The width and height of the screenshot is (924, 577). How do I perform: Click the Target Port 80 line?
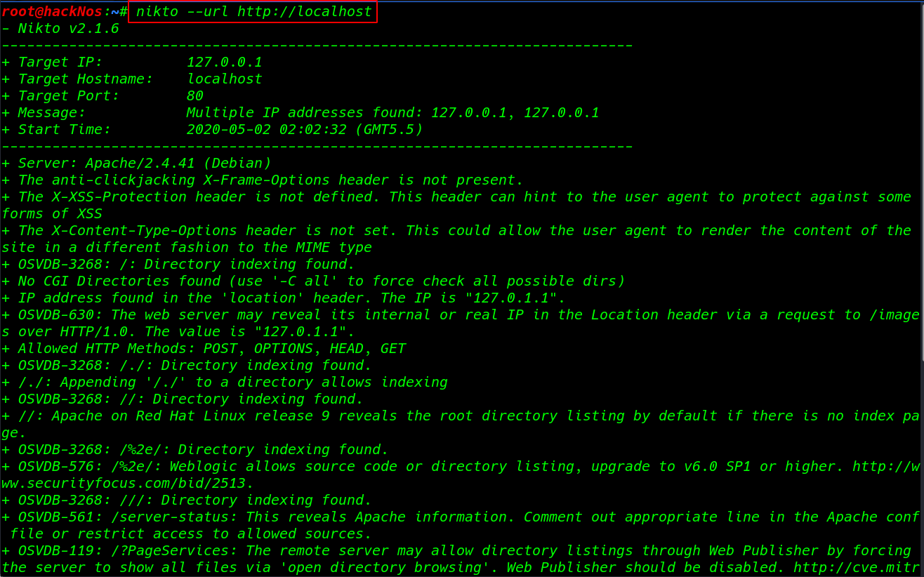click(194, 95)
